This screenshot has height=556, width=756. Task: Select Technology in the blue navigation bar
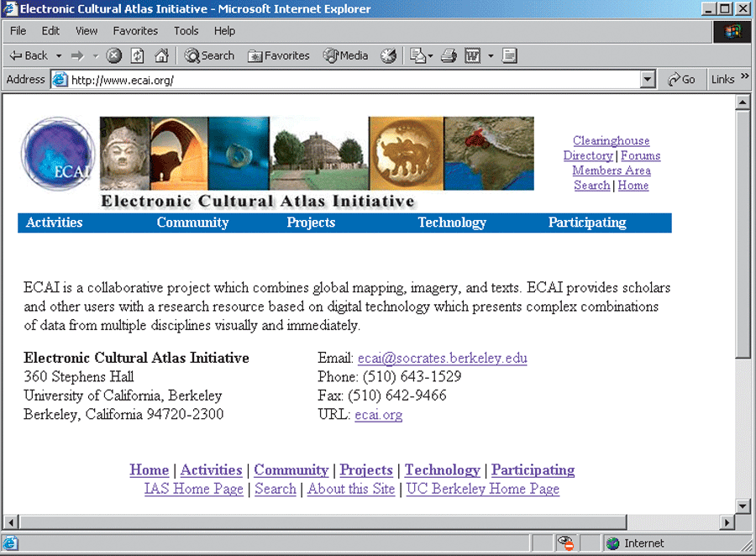click(x=452, y=223)
